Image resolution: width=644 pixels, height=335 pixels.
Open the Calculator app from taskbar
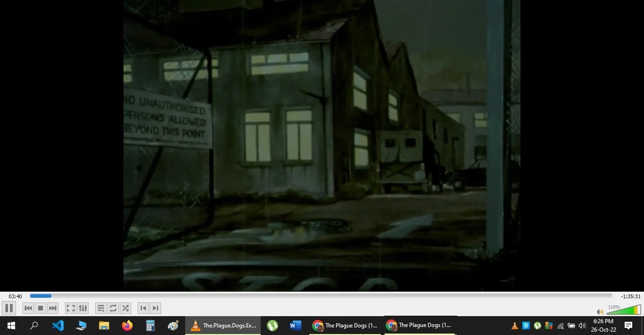click(150, 326)
